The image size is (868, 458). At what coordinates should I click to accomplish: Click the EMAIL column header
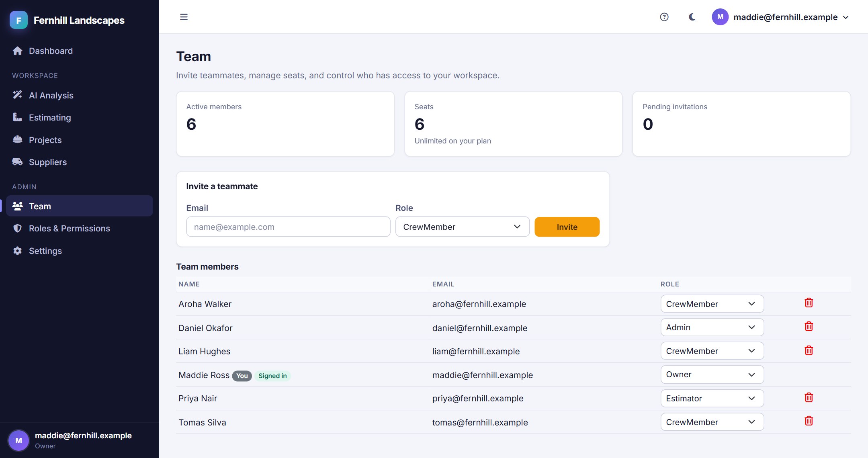443,284
